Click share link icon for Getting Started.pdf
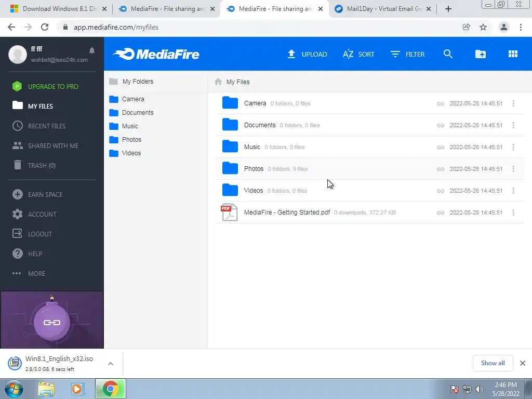The image size is (532, 399). pos(441,212)
